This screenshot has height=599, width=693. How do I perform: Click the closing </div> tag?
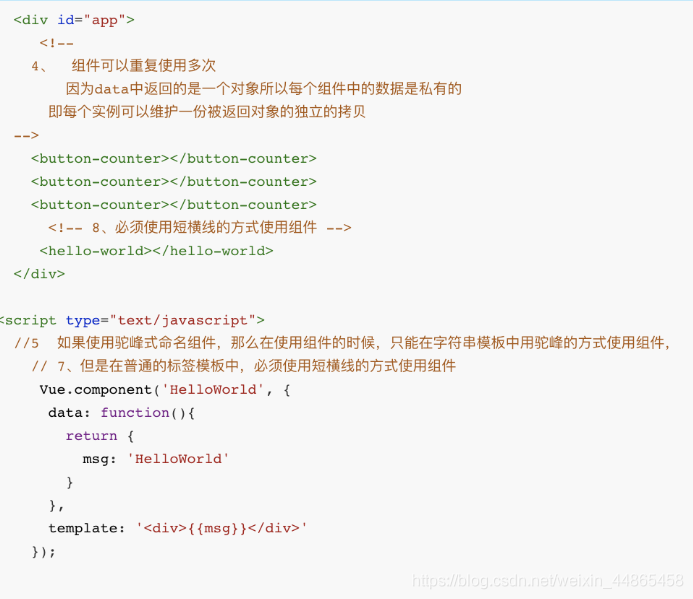(39, 274)
